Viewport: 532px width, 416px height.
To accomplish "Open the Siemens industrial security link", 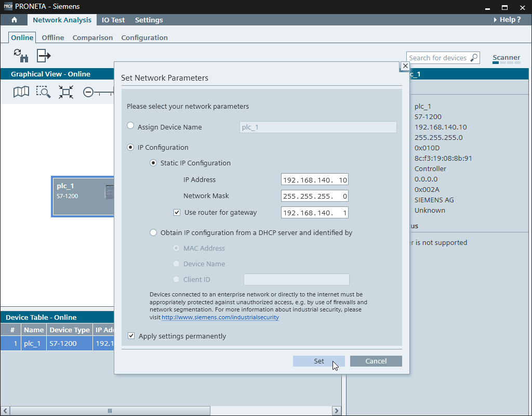I will [220, 317].
